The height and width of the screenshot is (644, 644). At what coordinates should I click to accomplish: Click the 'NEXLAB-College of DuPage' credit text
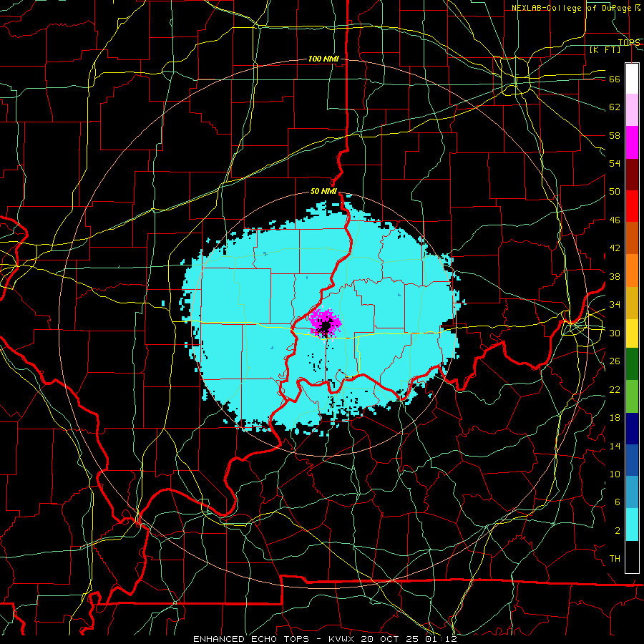click(x=572, y=8)
